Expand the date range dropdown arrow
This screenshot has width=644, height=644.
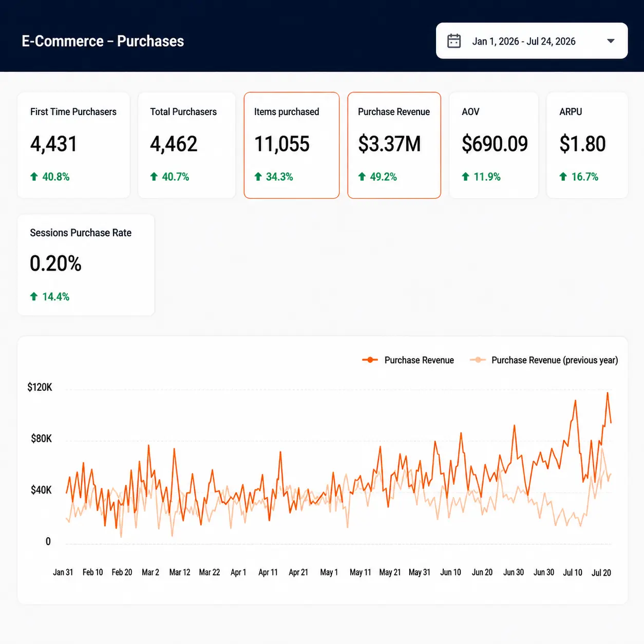[611, 41]
